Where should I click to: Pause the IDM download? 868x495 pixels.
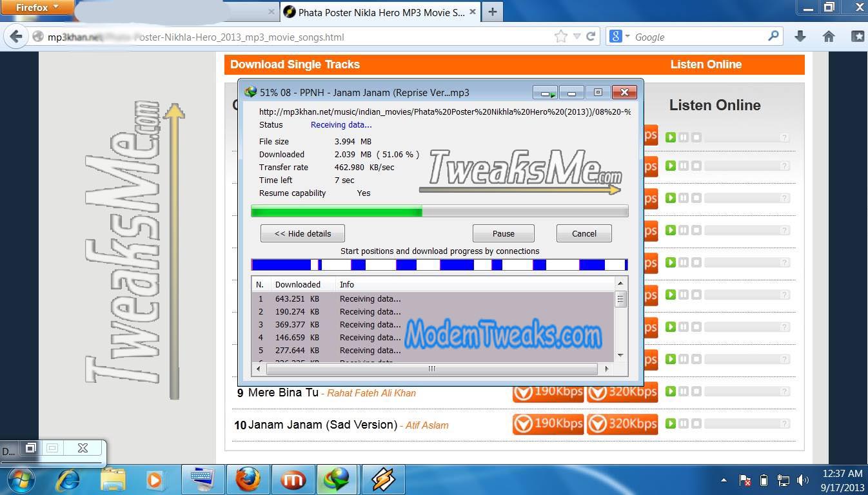504,233
